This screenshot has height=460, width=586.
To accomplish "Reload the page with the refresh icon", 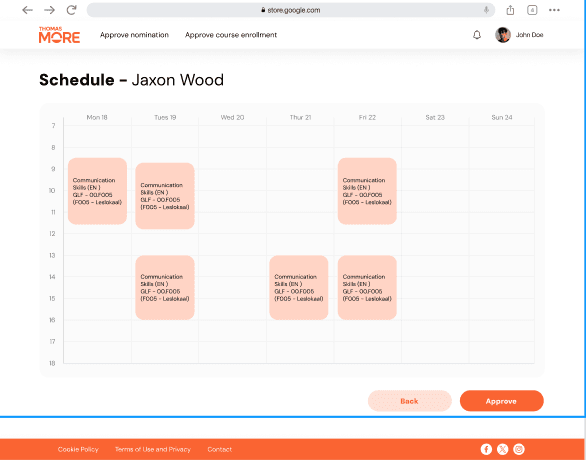I will [x=71, y=10].
